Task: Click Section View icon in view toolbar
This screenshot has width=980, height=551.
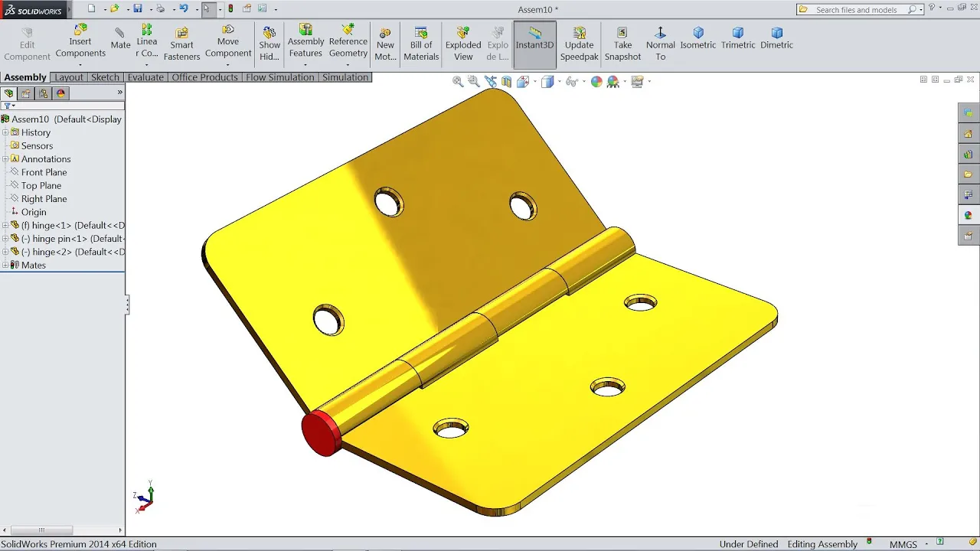Action: click(507, 81)
